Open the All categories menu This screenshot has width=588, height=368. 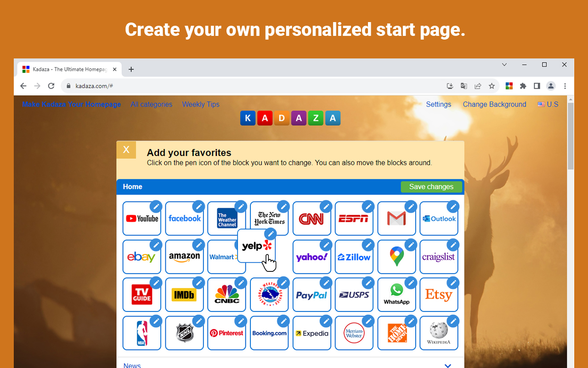point(152,104)
